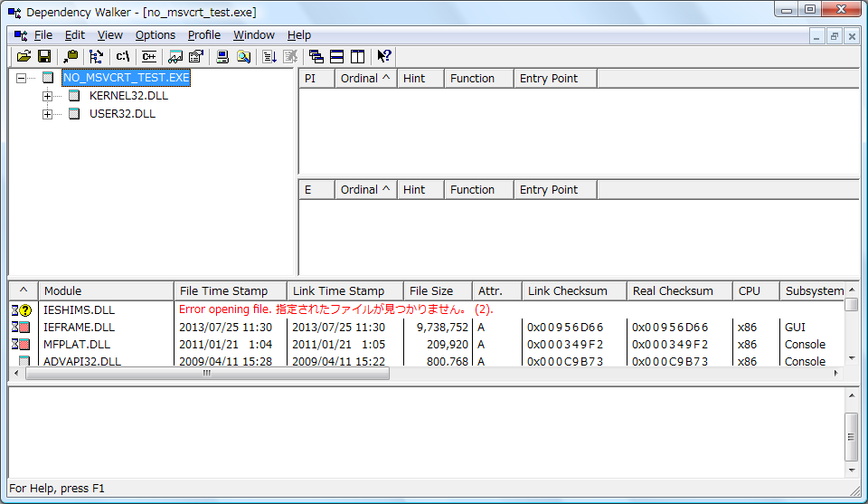
Task: Open the View menu
Action: [x=110, y=35]
